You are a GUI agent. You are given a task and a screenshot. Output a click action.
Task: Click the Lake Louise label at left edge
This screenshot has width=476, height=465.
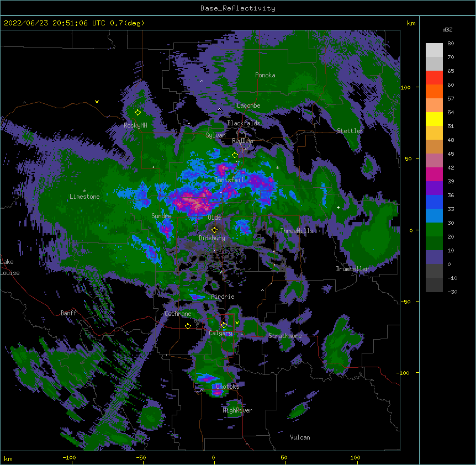click(10, 267)
